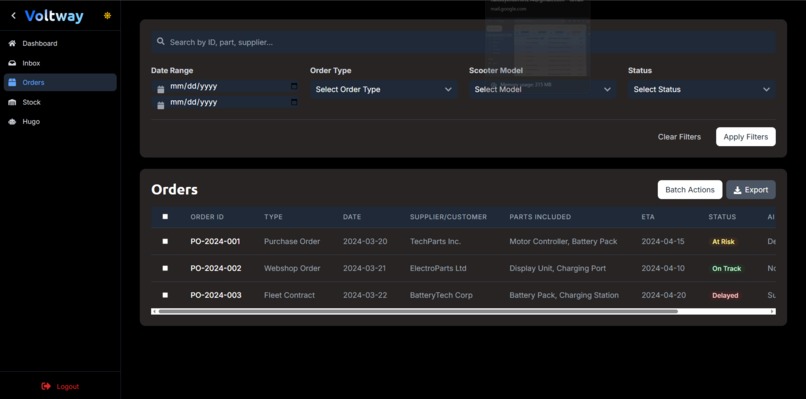The image size is (806, 399).
Task: Collapse sidebar with back chevron
Action: coord(13,16)
